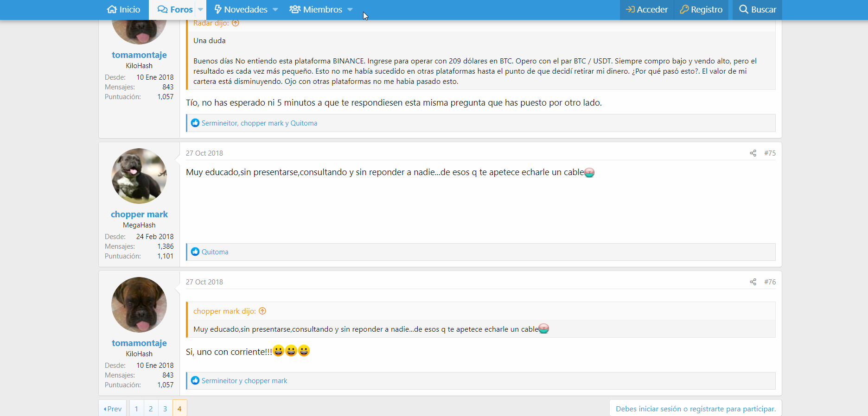Image resolution: width=868 pixels, height=416 pixels.
Task: Expand the Foros dropdown arrow
Action: click(201, 10)
